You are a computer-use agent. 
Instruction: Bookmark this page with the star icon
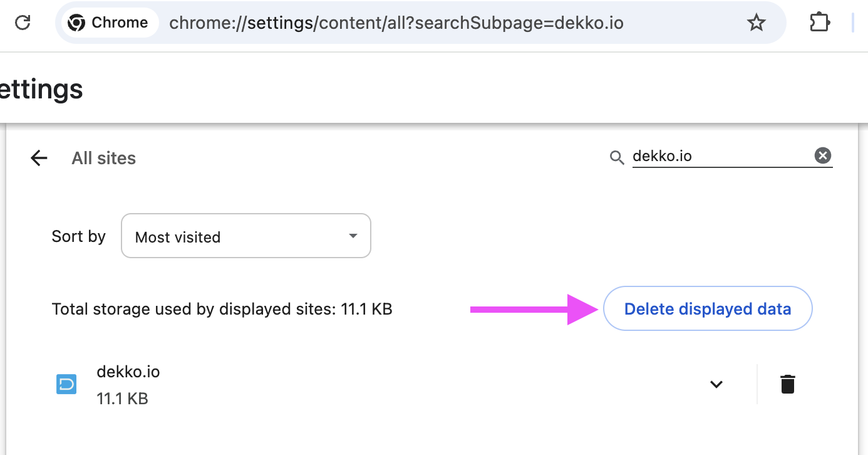pos(757,23)
